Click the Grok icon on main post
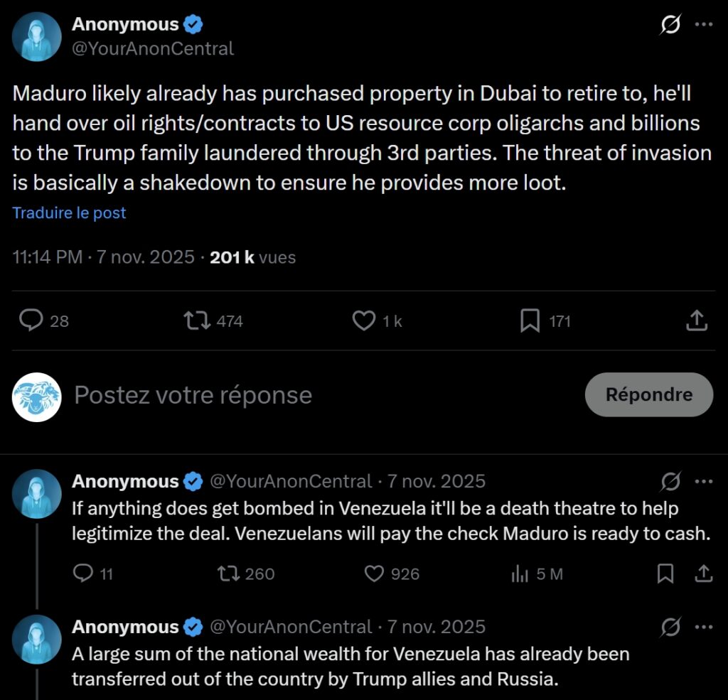 [669, 26]
